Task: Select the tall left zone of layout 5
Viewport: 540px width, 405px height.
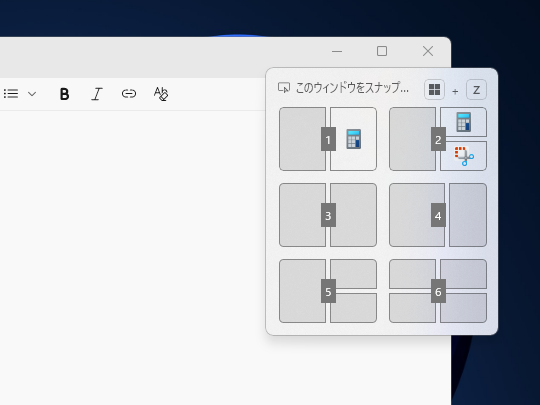Action: [x=302, y=291]
